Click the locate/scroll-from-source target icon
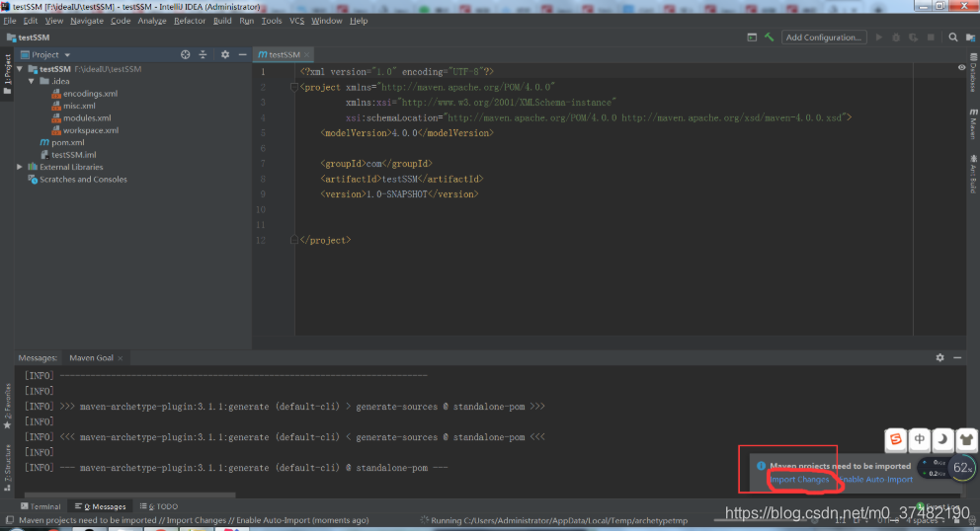Screen dimensions: 980x532 185,55
